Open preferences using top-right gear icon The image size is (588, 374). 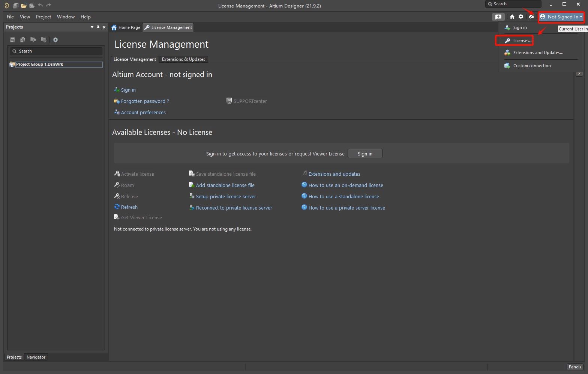(x=521, y=17)
